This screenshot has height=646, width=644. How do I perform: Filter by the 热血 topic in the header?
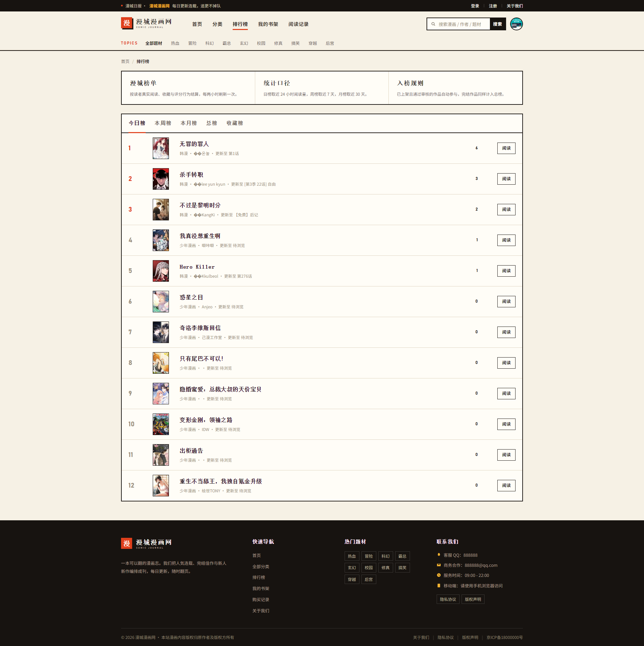click(175, 43)
